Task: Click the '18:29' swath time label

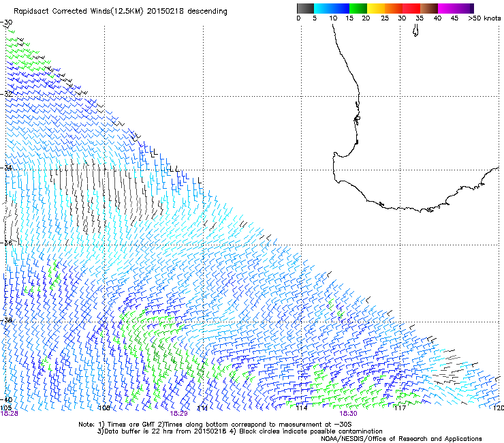Action: click(178, 414)
